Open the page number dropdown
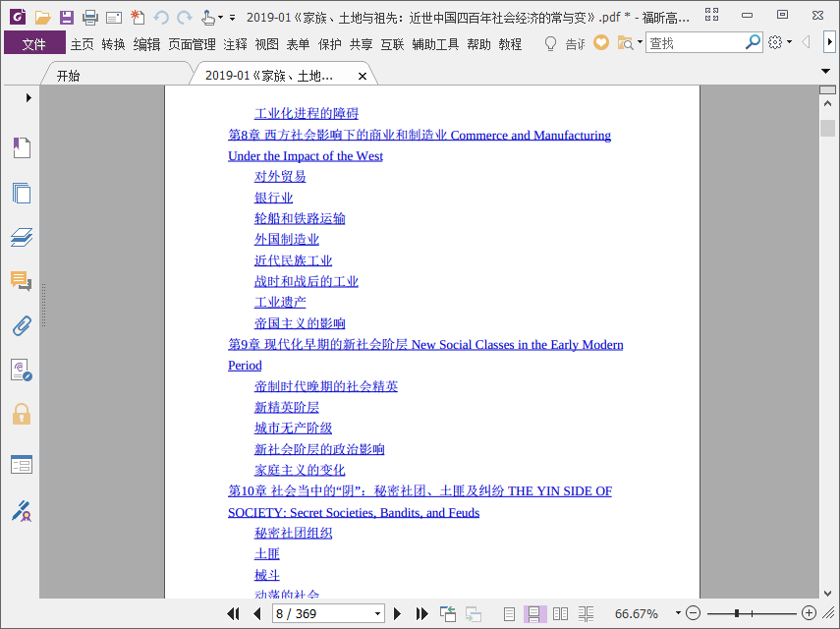Screen dimensions: 840x629 [x=377, y=614]
